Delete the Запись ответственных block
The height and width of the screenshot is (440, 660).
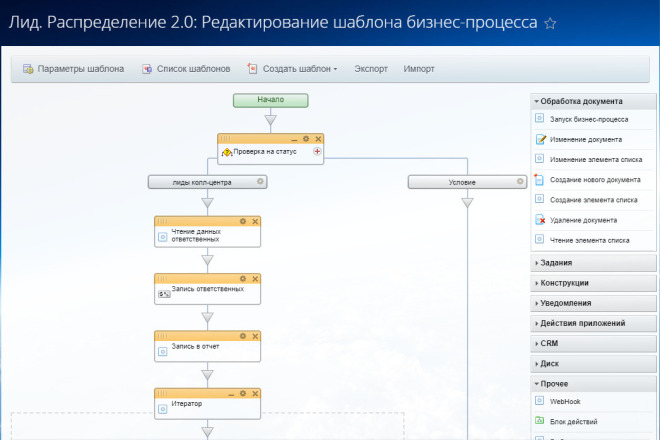255,279
